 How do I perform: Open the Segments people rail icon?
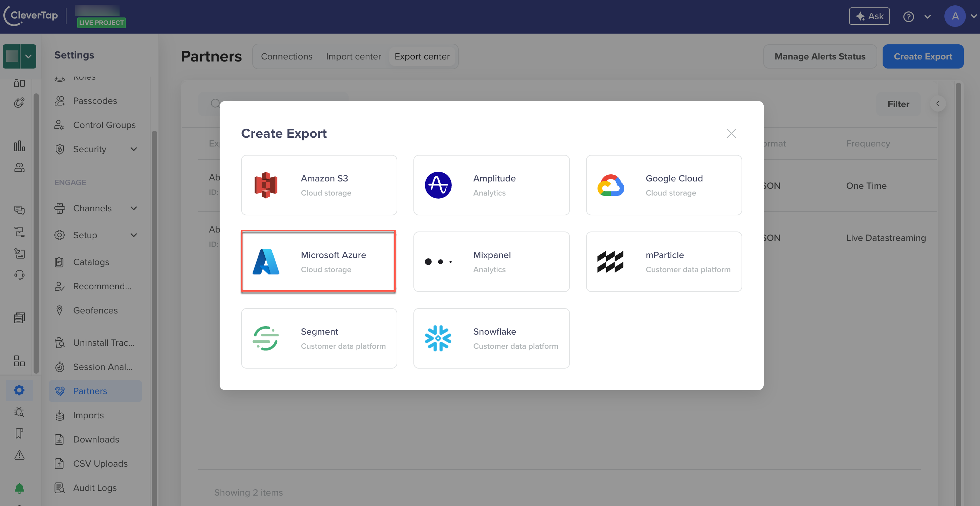click(19, 168)
